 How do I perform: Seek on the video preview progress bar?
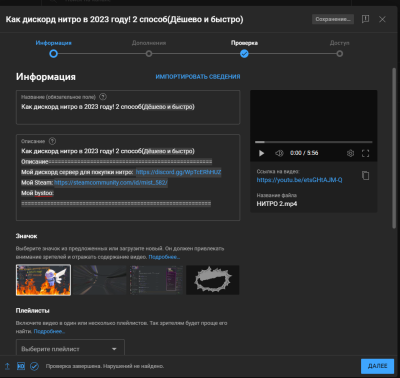[314, 142]
